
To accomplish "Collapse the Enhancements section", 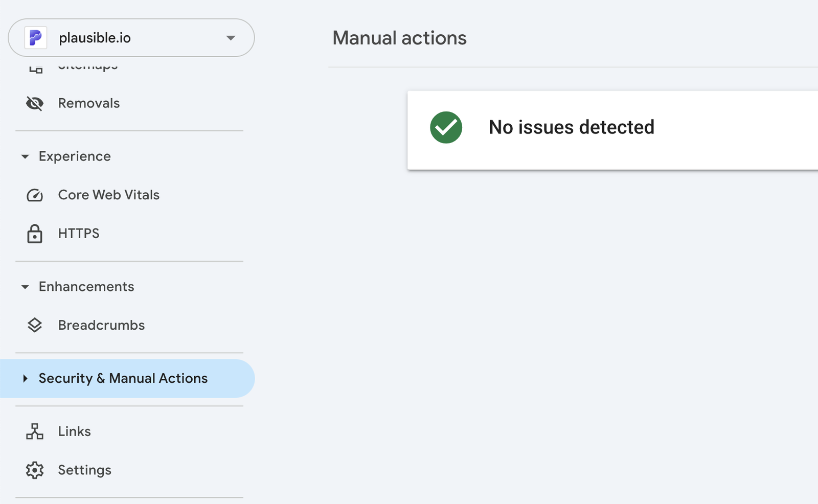I will coord(26,287).
